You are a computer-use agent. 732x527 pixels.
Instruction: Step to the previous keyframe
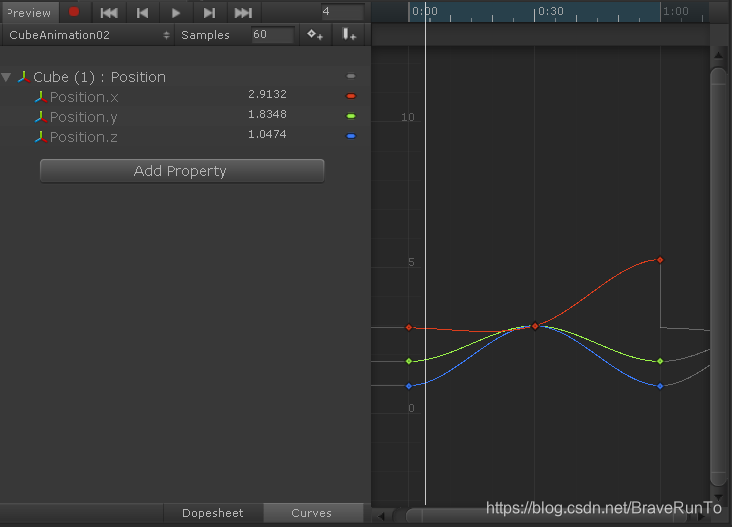coord(142,13)
